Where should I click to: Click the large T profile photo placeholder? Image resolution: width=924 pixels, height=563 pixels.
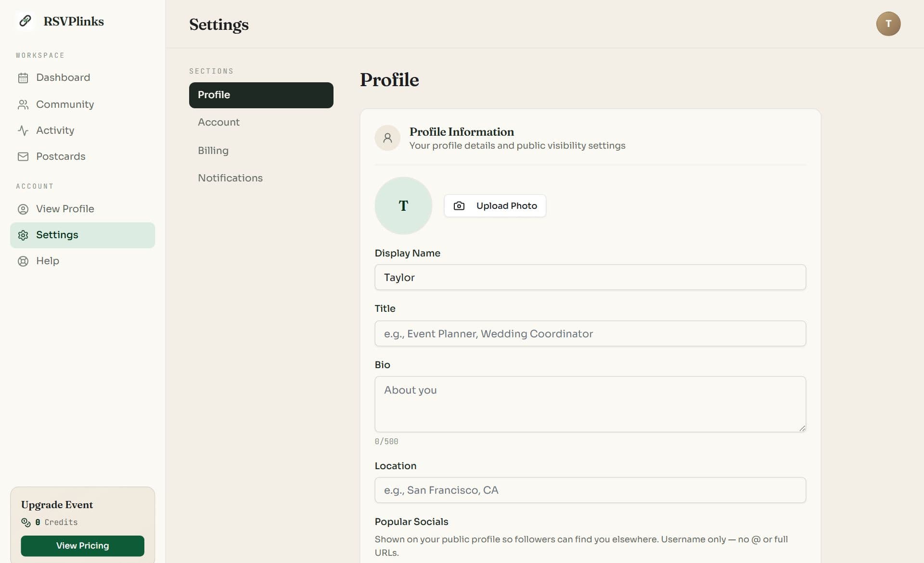pyautogui.click(x=403, y=205)
